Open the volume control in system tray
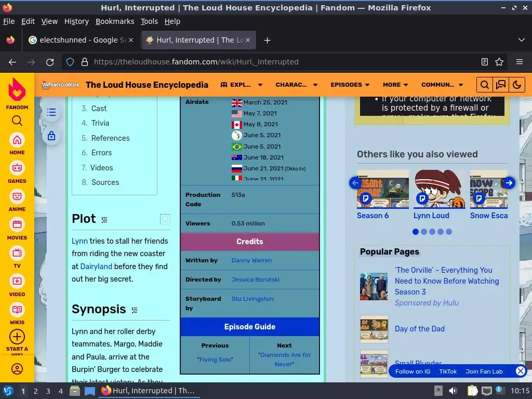Viewport: 532px width, 399px height. (x=453, y=391)
